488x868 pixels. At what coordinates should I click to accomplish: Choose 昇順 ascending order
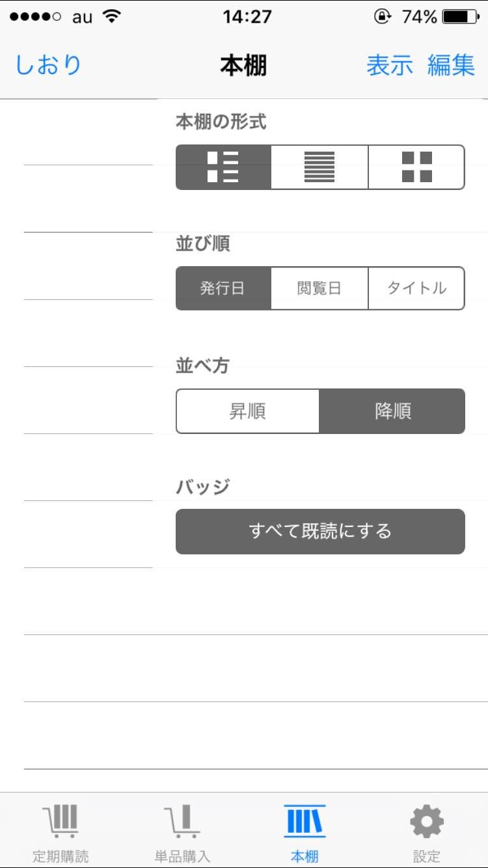(248, 411)
